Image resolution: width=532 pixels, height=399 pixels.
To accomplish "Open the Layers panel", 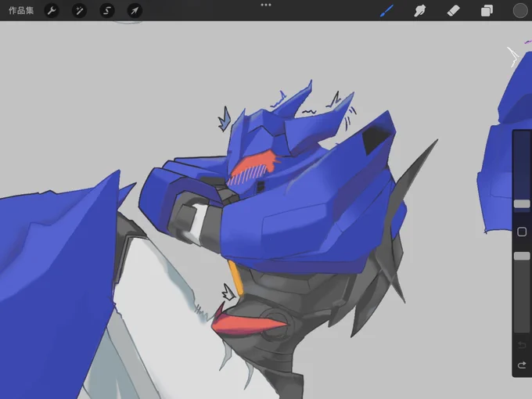I will coord(487,10).
